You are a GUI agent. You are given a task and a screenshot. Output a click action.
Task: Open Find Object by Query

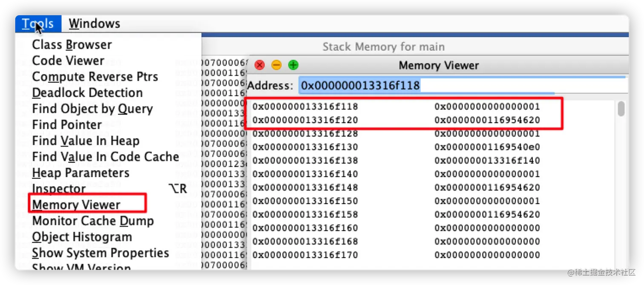pos(92,109)
